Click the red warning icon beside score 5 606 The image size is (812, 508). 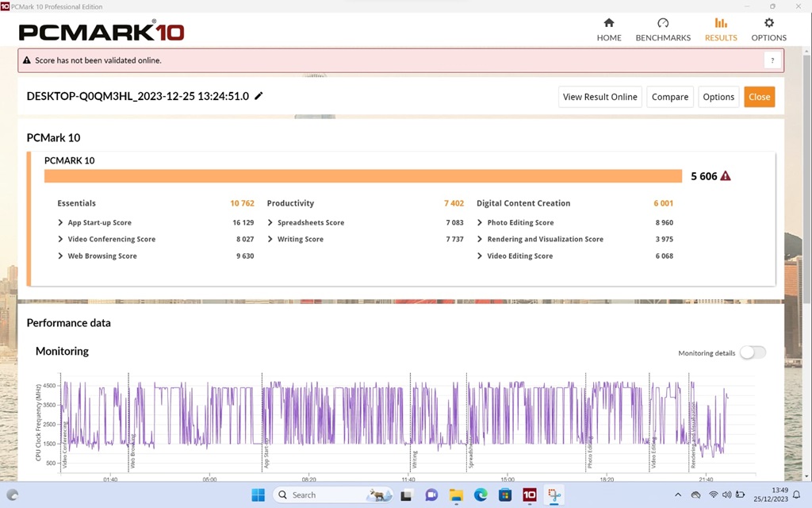point(726,175)
